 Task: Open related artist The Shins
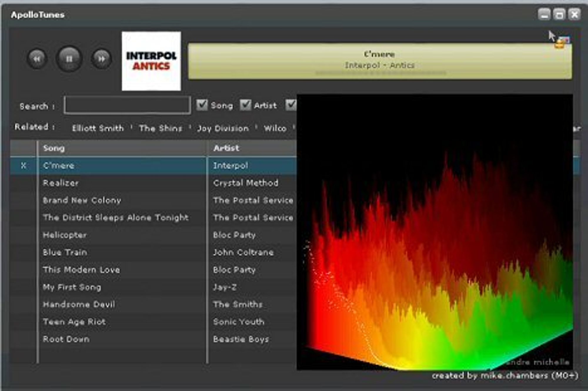coord(161,128)
